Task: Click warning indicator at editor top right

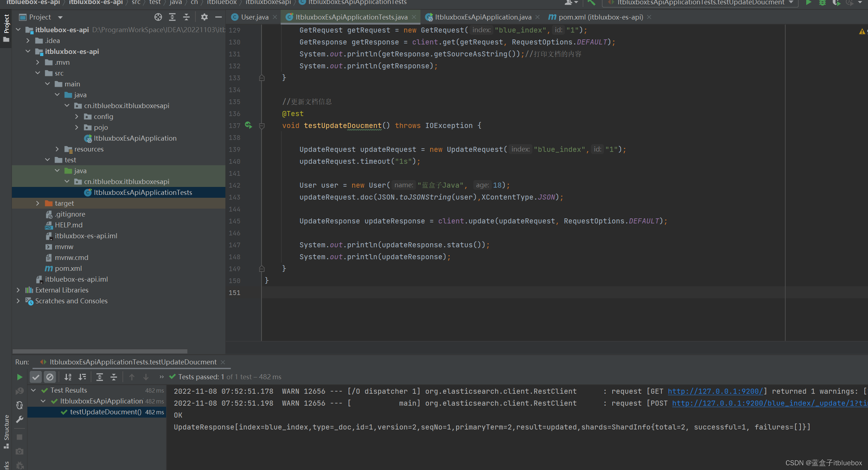Action: (862, 32)
